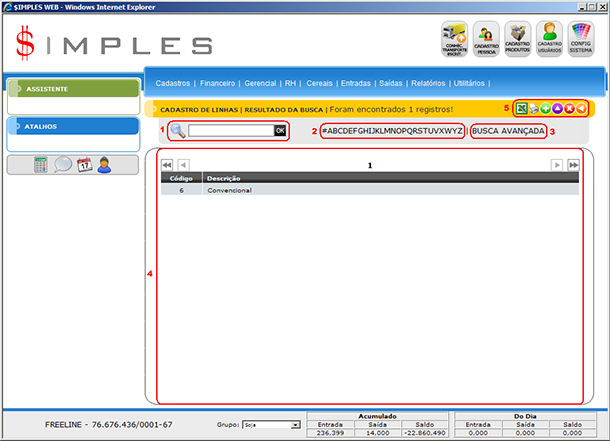Click the yellow truck transport icon

pos(455,37)
